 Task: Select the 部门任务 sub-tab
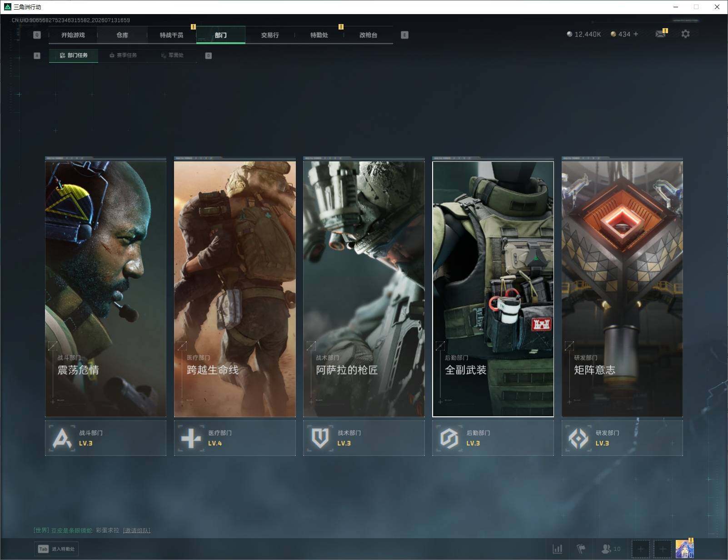tap(74, 55)
